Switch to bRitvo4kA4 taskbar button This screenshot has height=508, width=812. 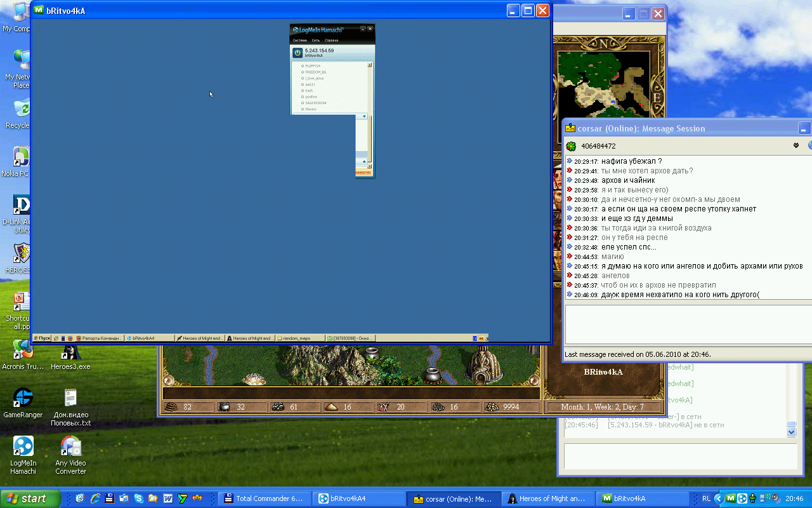[x=358, y=498]
